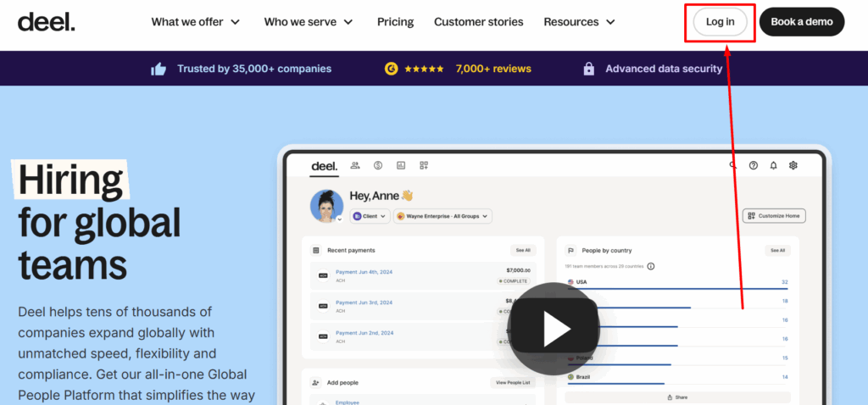Click the Share button under country list
Viewport: 868px width, 405px height.
point(677,397)
